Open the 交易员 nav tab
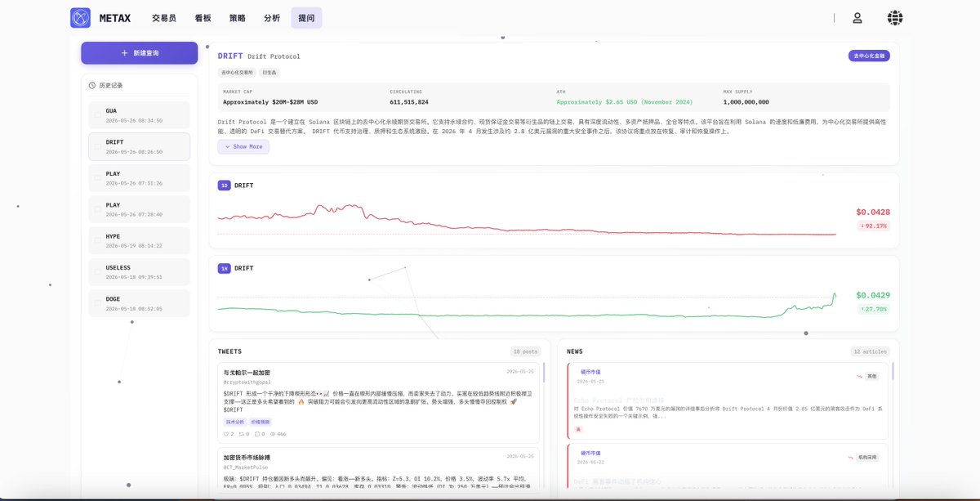This screenshot has height=501, width=980. pyautogui.click(x=163, y=18)
